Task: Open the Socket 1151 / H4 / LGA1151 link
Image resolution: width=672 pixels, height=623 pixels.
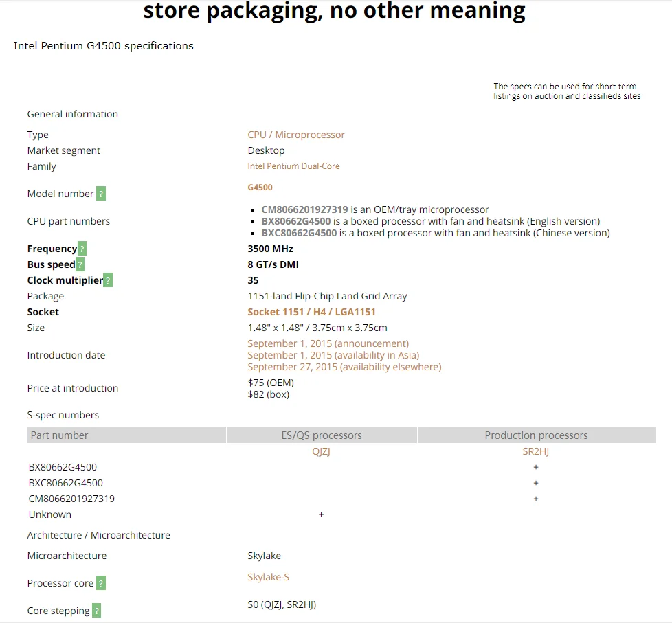Action: pyautogui.click(x=311, y=312)
